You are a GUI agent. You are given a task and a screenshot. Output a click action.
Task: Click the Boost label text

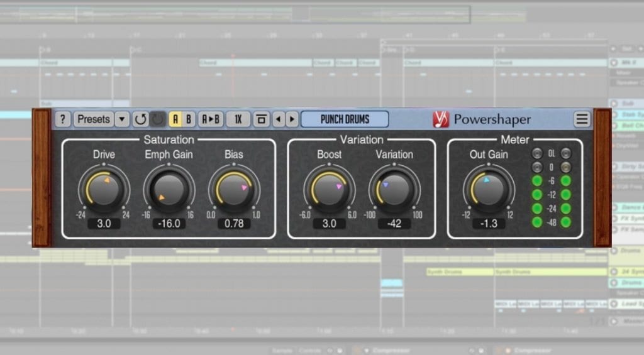329,155
